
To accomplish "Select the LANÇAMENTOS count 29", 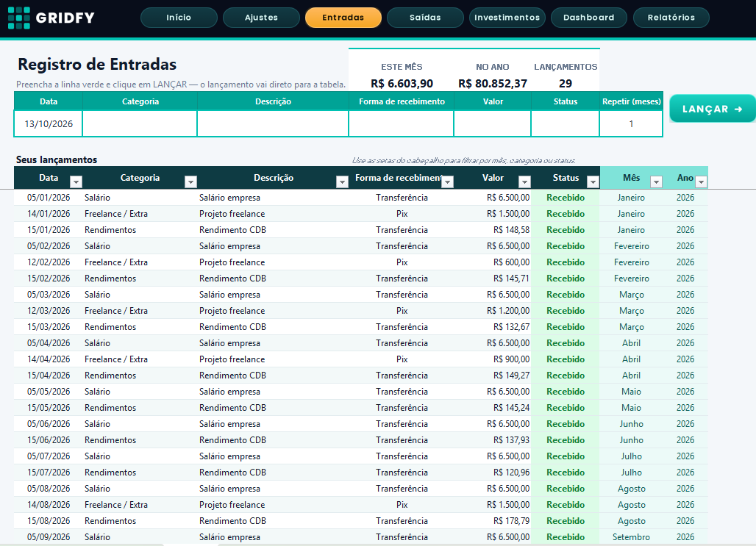I will [566, 83].
